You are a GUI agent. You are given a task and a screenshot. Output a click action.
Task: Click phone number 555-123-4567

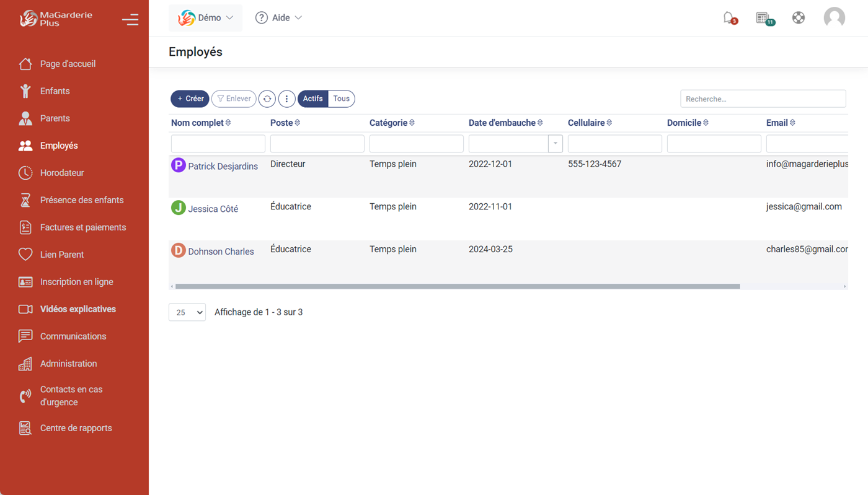[x=595, y=164]
